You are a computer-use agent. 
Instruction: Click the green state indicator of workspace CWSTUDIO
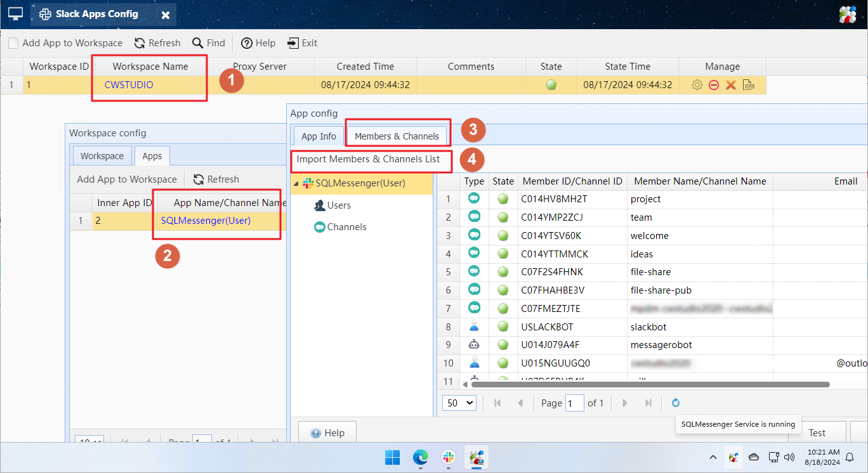pos(551,85)
